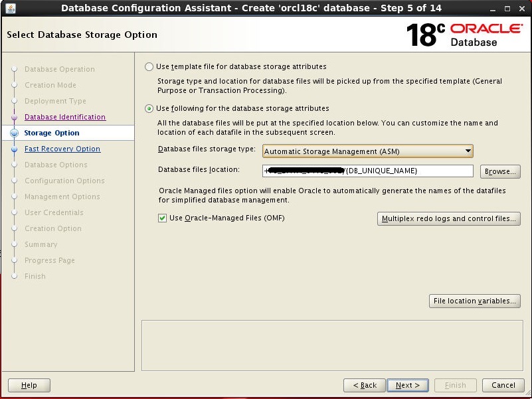Image resolution: width=532 pixels, height=399 pixels.
Task: Cancel the database creation wizard
Action: pyautogui.click(x=503, y=385)
